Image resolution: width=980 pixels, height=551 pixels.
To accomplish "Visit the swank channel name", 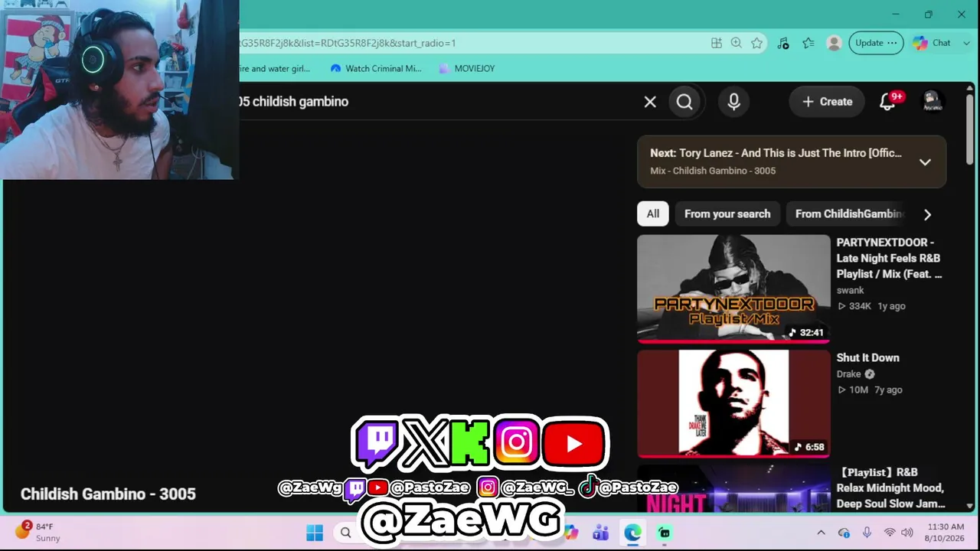I will click(850, 291).
